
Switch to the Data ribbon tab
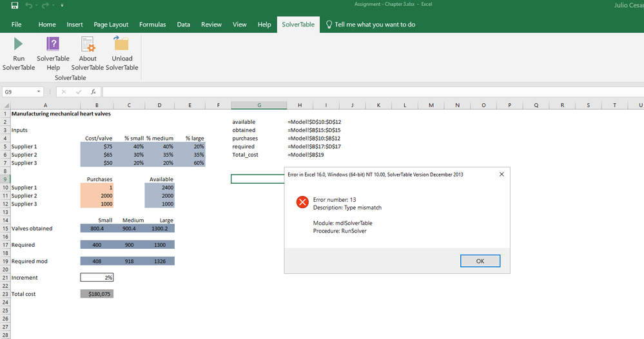coord(183,24)
